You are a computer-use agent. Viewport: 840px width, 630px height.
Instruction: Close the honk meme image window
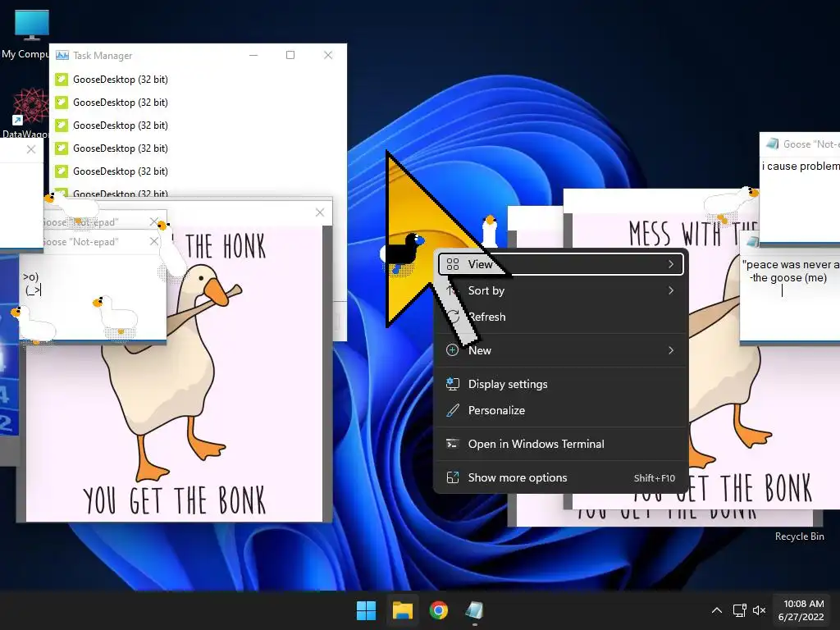320,212
